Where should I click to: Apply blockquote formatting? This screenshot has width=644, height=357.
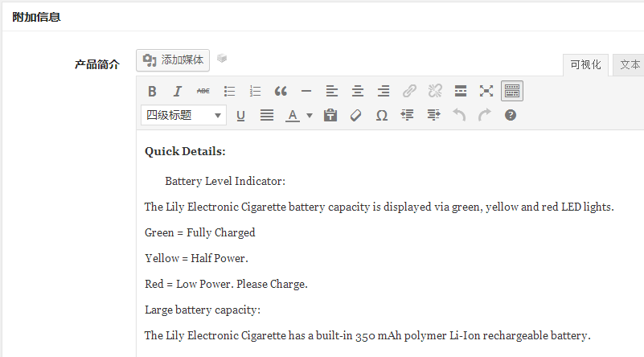281,91
